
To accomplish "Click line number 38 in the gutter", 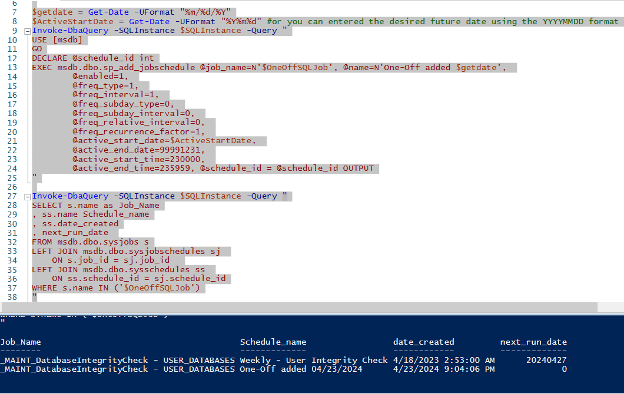I will 12,297.
